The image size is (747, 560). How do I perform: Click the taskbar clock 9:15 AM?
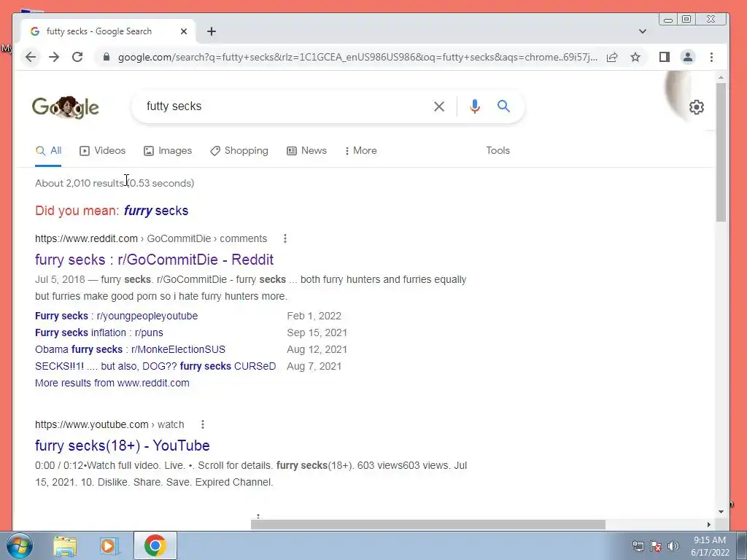pyautogui.click(x=710, y=540)
